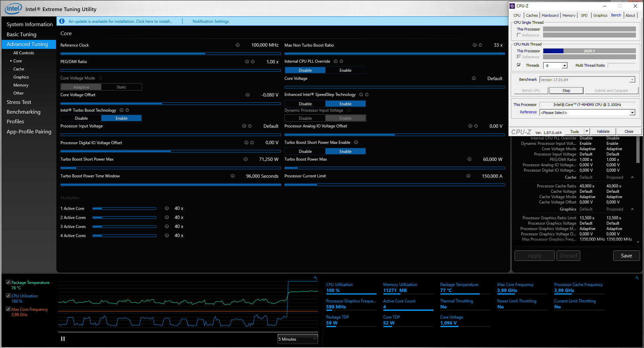The image size is (644, 348).
Task: Click Save in the settings summary panel
Action: tap(626, 256)
